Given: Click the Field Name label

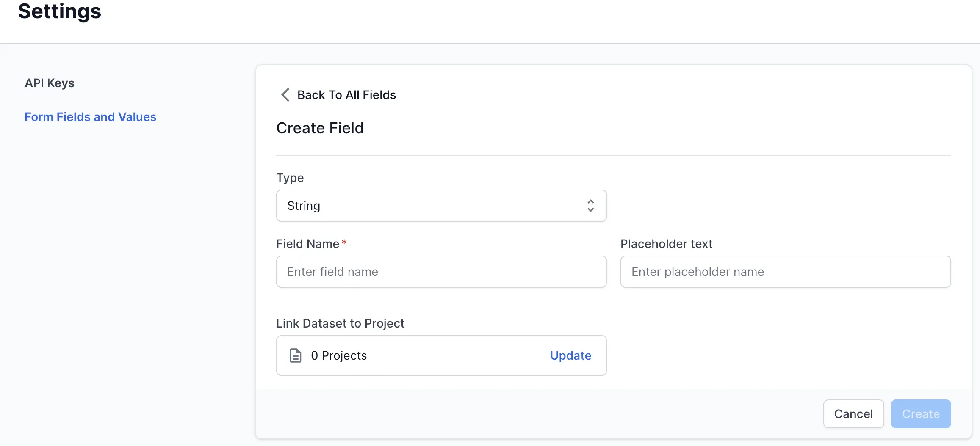Looking at the screenshot, I should tap(307, 244).
